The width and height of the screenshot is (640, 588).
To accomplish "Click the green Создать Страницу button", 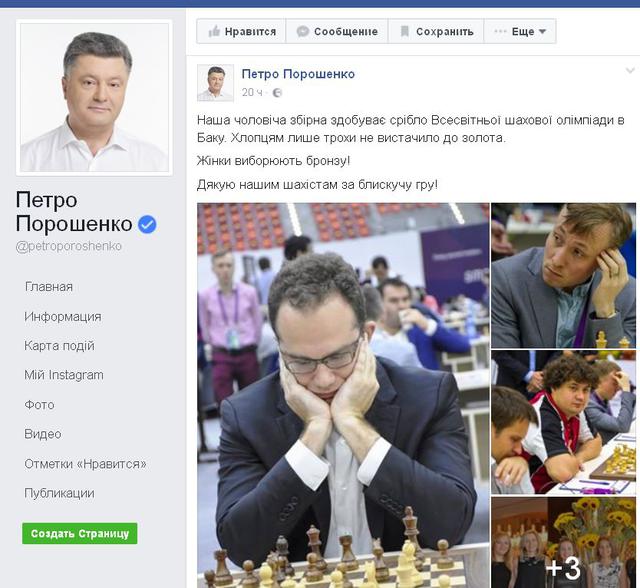I will [80, 533].
